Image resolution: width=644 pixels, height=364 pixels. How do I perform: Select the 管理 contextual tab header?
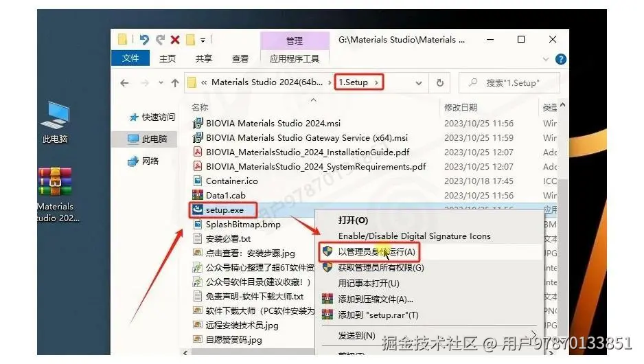click(295, 41)
